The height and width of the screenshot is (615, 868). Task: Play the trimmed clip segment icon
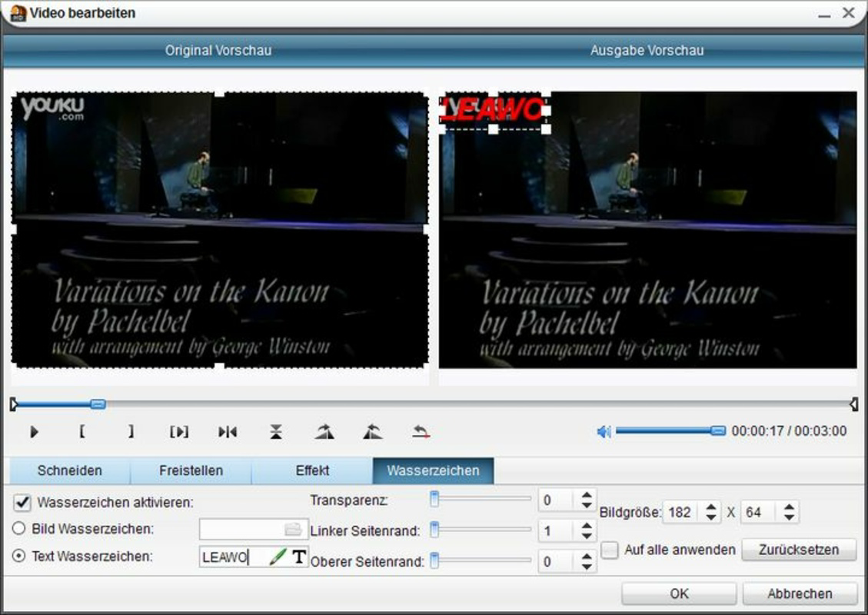click(179, 432)
